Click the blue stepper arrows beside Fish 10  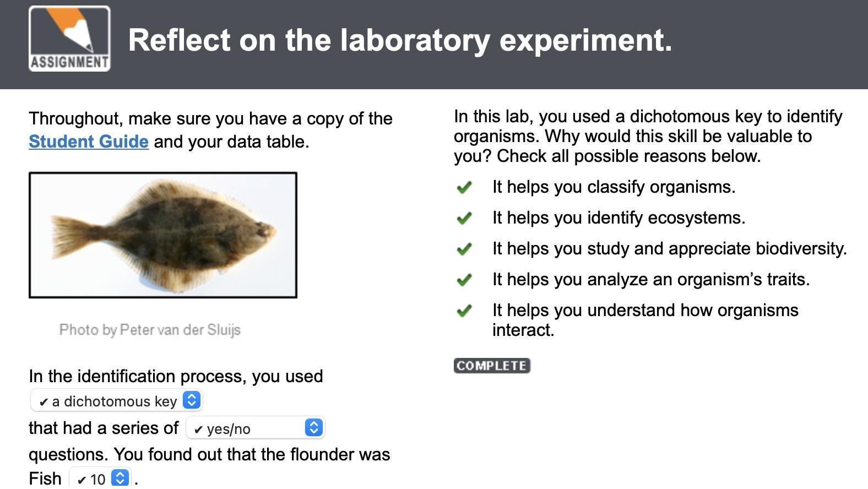[120, 478]
